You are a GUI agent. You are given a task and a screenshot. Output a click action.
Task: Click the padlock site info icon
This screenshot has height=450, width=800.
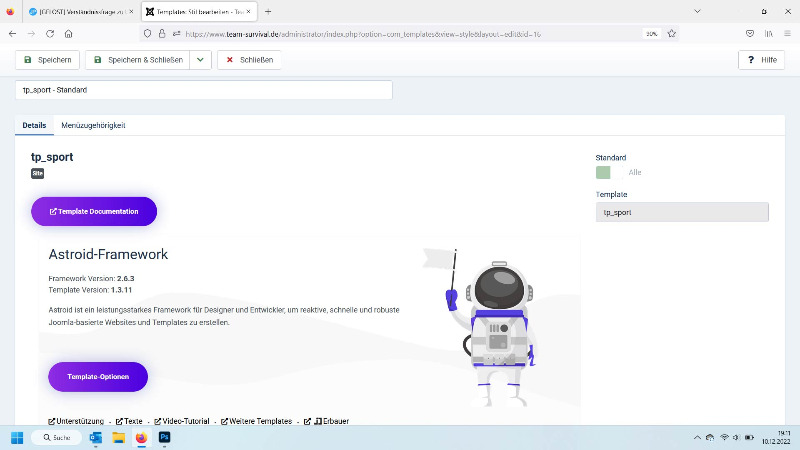tap(162, 34)
